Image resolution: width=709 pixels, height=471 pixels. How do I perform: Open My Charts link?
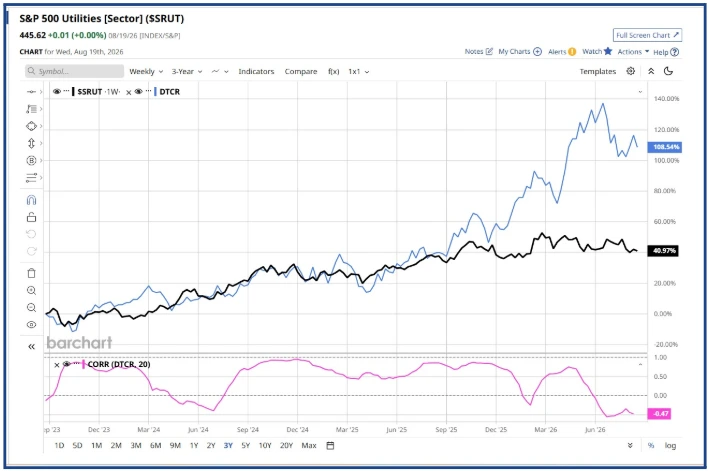pos(520,52)
